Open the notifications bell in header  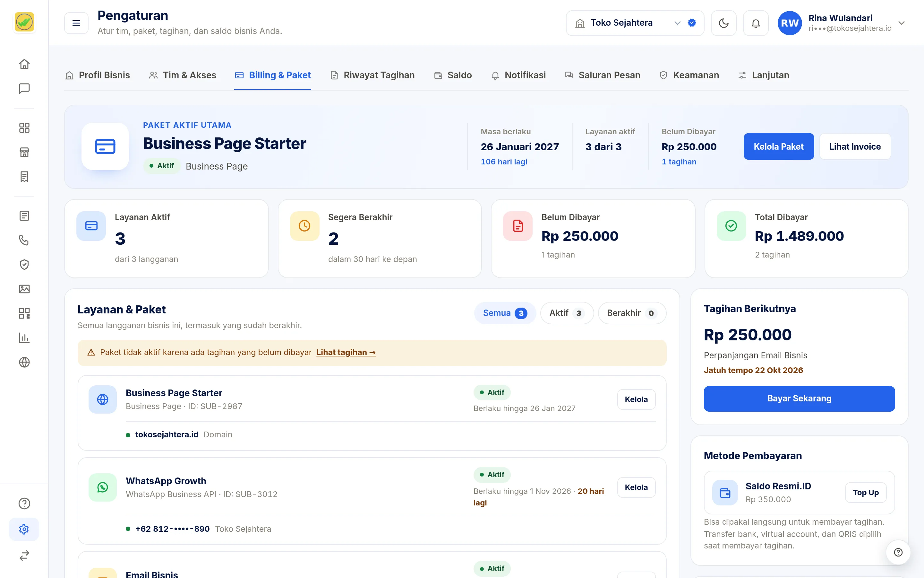[756, 23]
